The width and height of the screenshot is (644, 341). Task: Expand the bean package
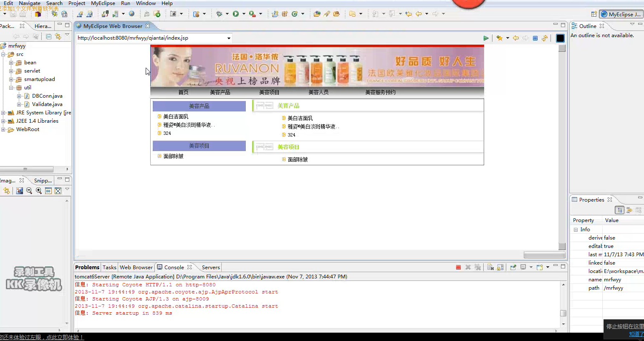point(11,63)
